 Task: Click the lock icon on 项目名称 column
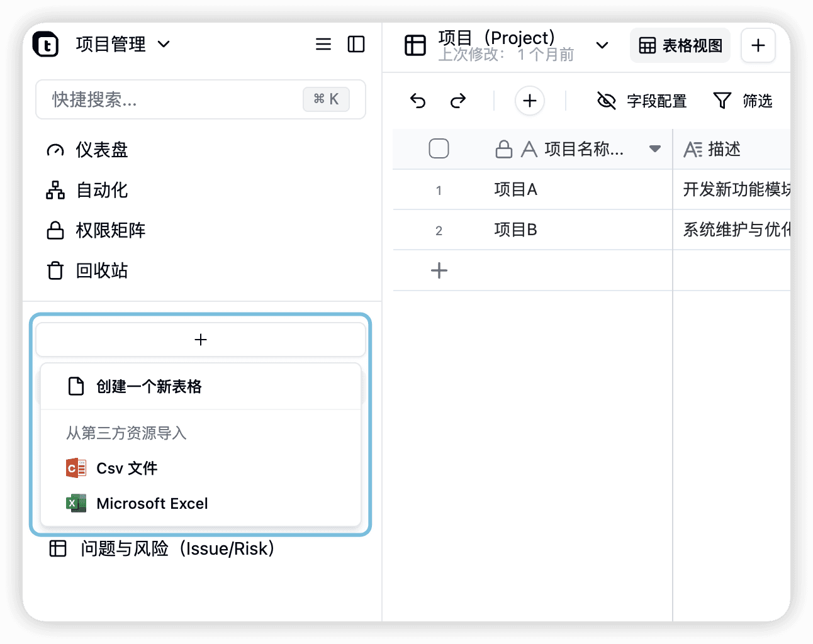click(x=504, y=149)
